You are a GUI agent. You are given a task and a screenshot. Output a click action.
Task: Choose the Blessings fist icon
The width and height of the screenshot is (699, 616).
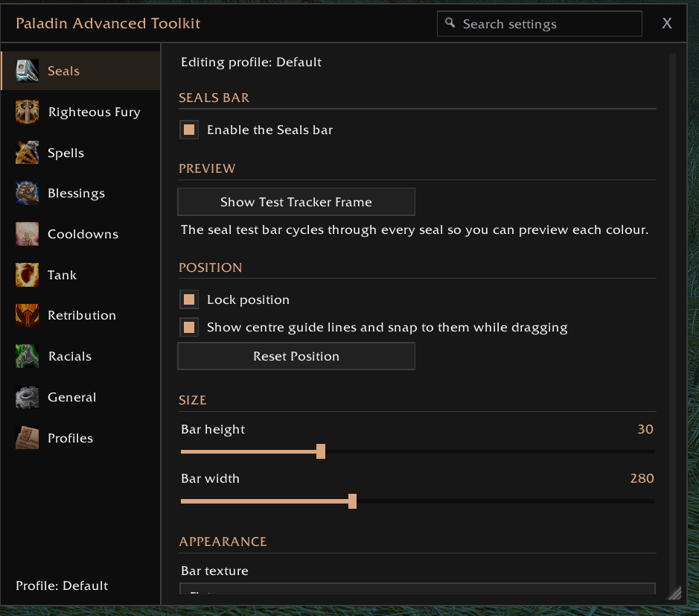28,193
